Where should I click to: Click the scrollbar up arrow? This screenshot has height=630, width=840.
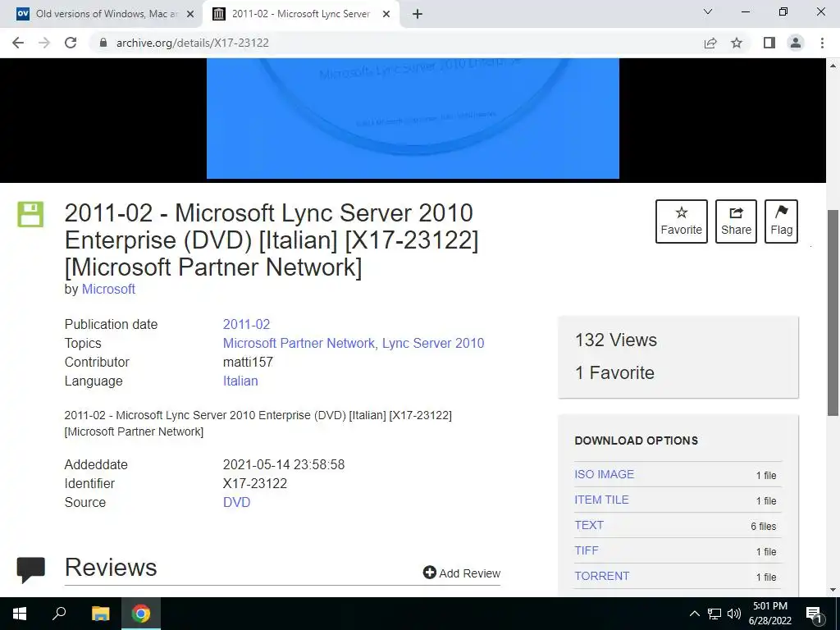click(833, 66)
